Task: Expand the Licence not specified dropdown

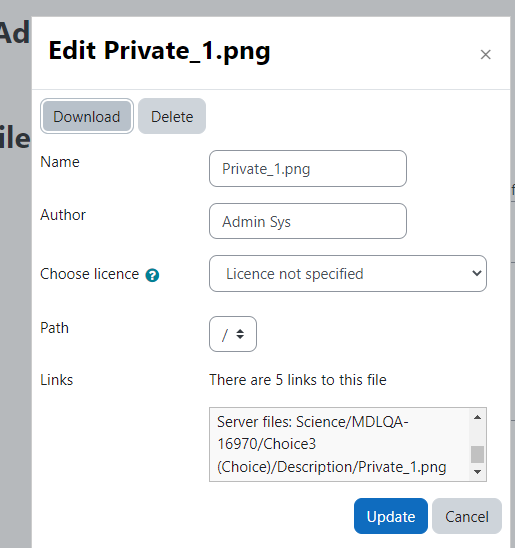Action: (x=348, y=274)
